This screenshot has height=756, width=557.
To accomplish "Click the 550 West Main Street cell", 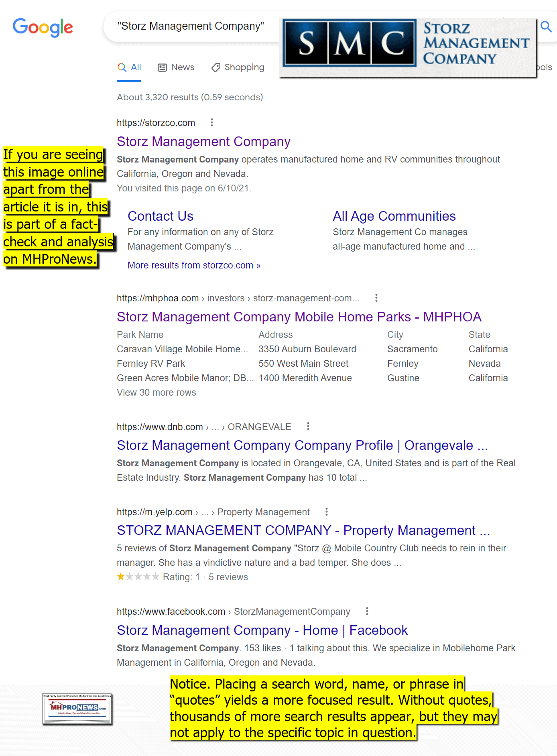I will click(x=303, y=364).
